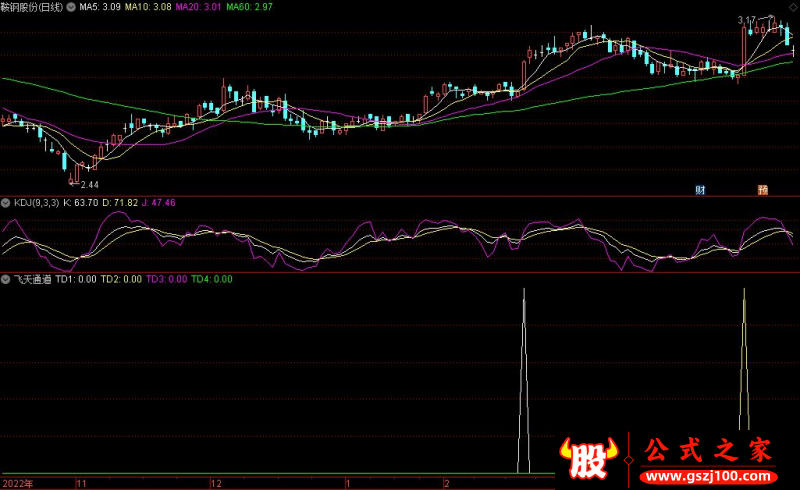This screenshot has width=800, height=490.
Task: Click the magenta TD3 value label
Action: pyautogui.click(x=166, y=280)
